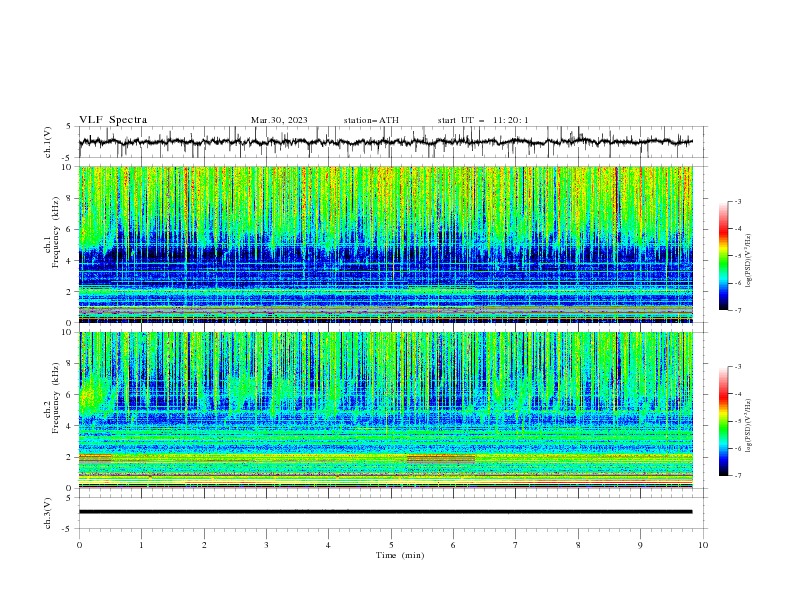This screenshot has width=792, height=612.
Task: Click the ch.1 spectrogram panel
Action: click(385, 244)
